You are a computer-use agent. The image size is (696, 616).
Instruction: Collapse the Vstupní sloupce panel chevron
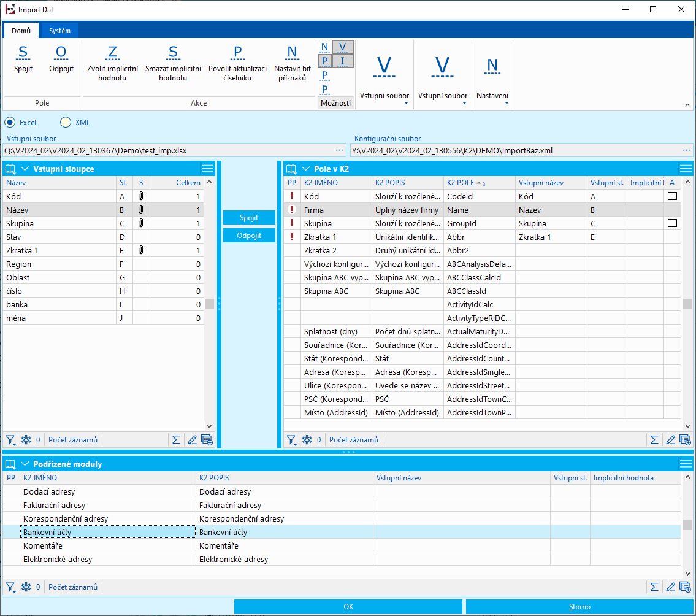(x=25, y=169)
